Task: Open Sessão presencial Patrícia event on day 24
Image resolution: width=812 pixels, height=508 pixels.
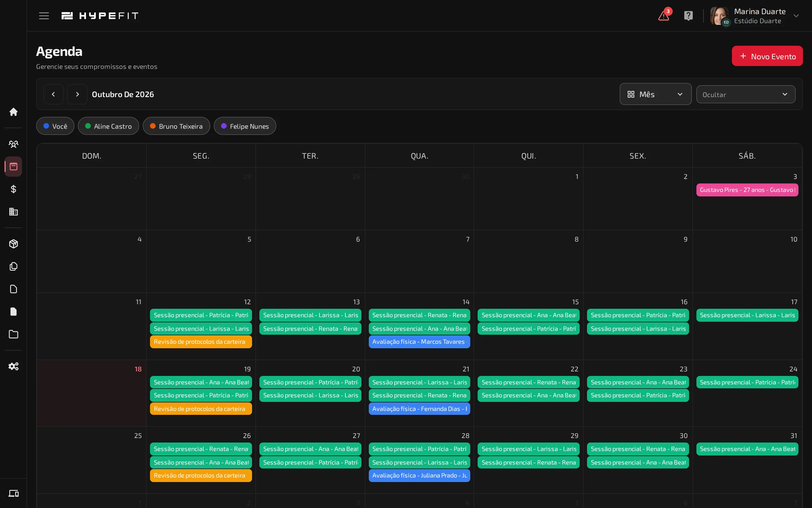Action: click(x=747, y=382)
